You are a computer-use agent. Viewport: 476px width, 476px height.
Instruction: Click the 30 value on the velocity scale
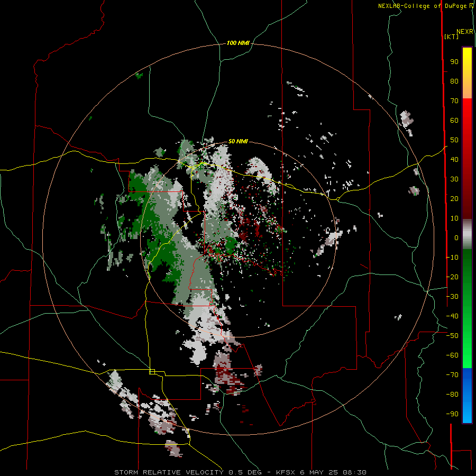point(454,179)
